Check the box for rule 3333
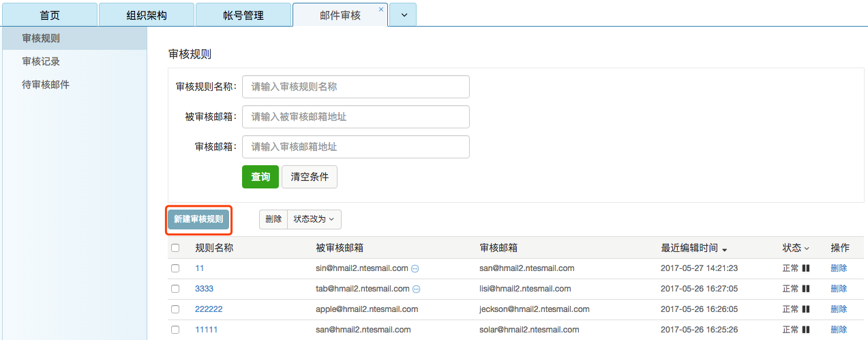868x340 pixels. (175, 289)
